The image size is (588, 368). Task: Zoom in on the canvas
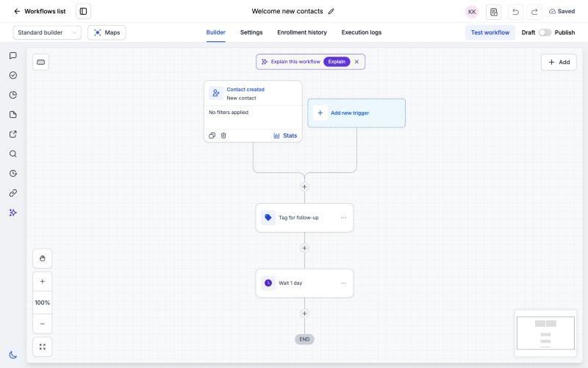[x=43, y=281]
